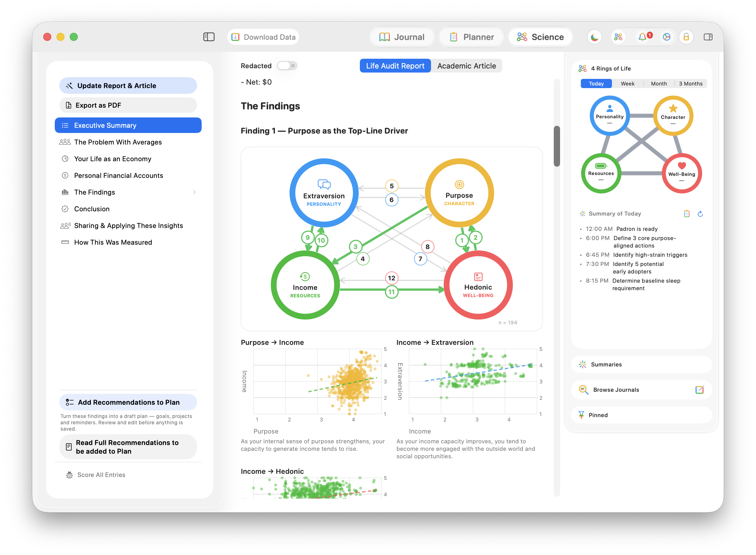Open the Pinned panel

tap(641, 415)
